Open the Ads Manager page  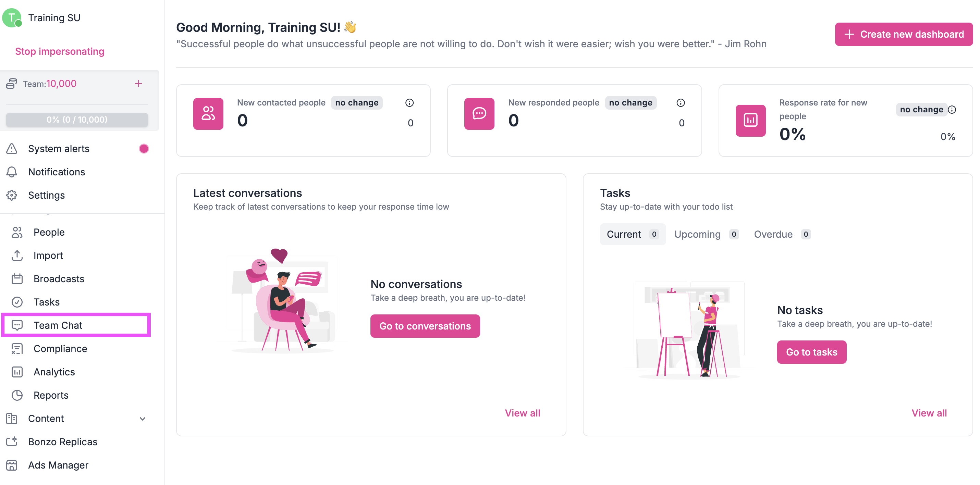pos(77,465)
